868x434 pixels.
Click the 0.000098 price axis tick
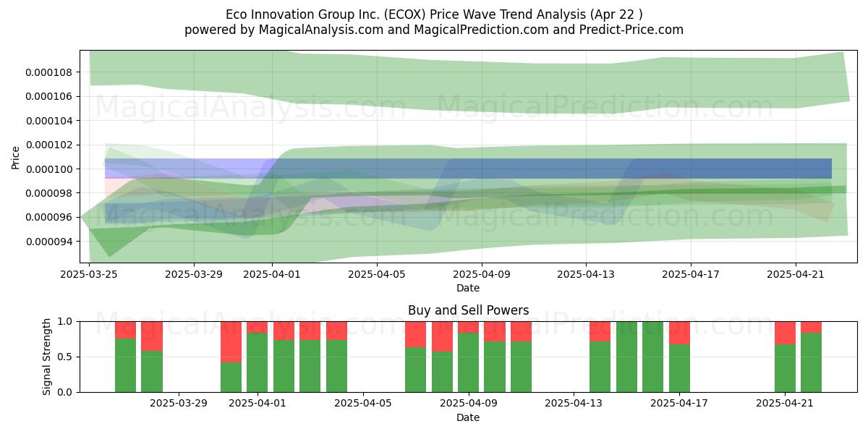click(x=50, y=193)
